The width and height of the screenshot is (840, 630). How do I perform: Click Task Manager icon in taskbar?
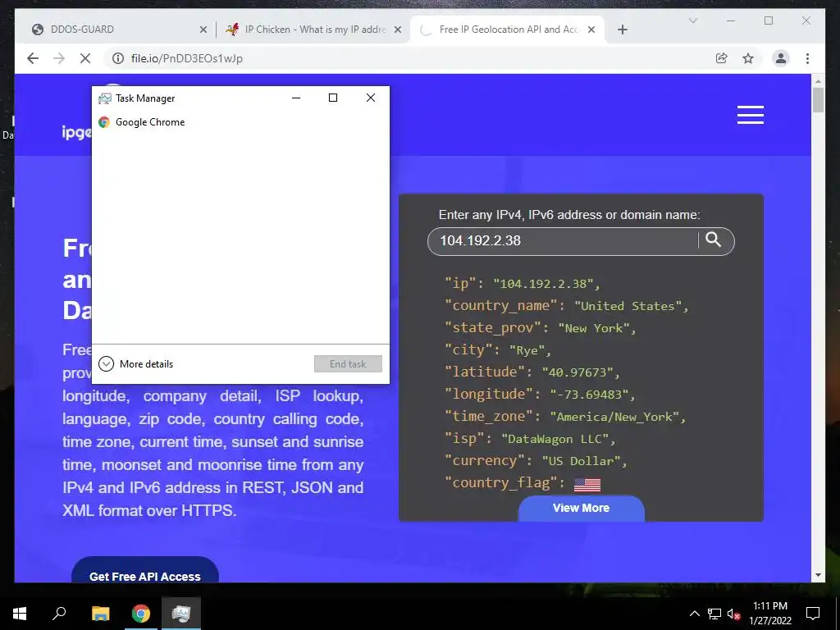(x=181, y=614)
